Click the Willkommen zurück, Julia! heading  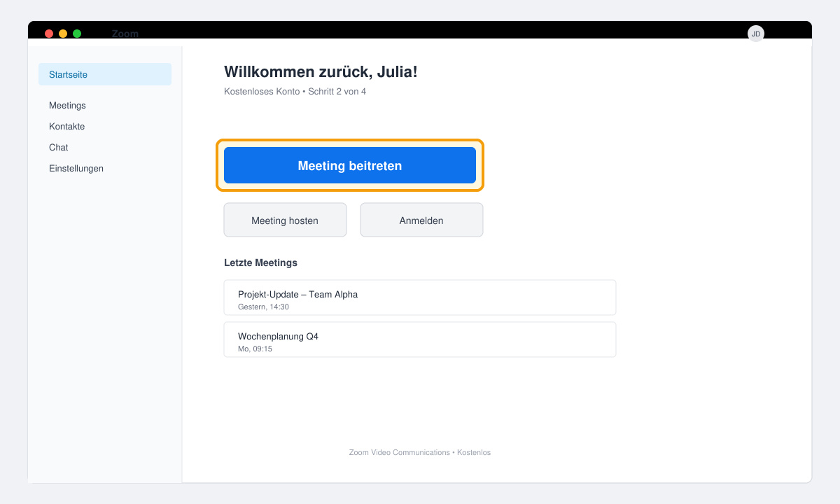tap(321, 71)
